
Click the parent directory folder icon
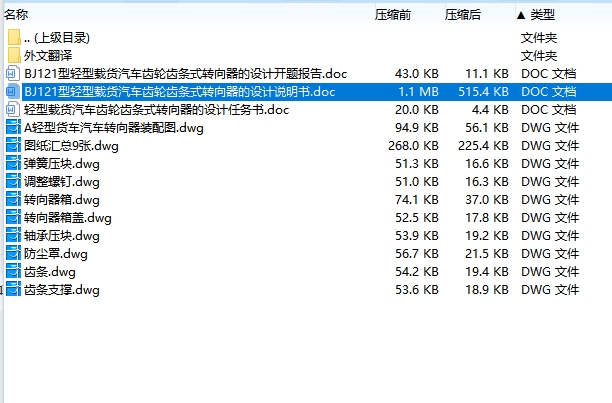(14, 37)
